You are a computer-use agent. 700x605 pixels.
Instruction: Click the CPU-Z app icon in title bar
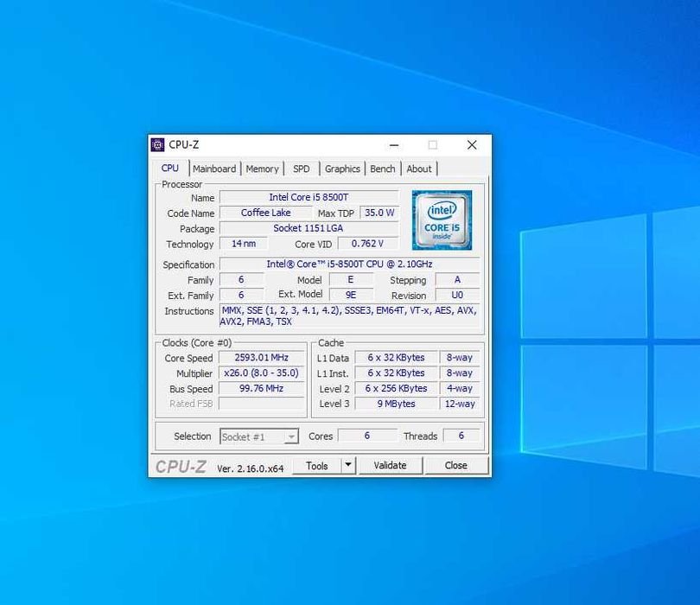157,144
